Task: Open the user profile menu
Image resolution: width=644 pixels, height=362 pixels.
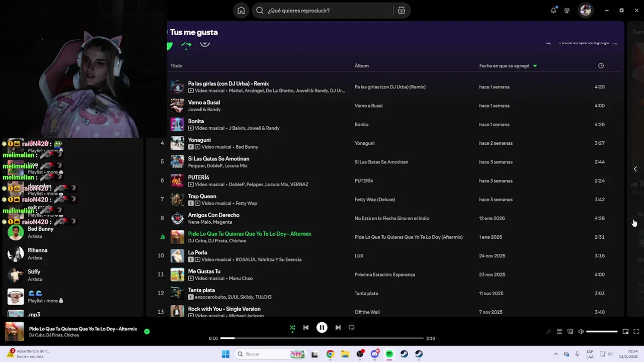Action: coord(585,11)
